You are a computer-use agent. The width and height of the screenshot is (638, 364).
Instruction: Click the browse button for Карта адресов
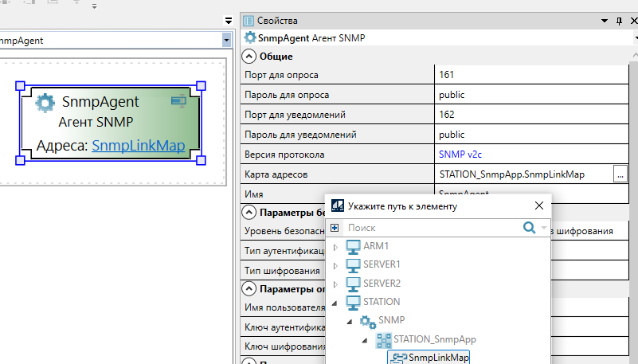tap(620, 174)
